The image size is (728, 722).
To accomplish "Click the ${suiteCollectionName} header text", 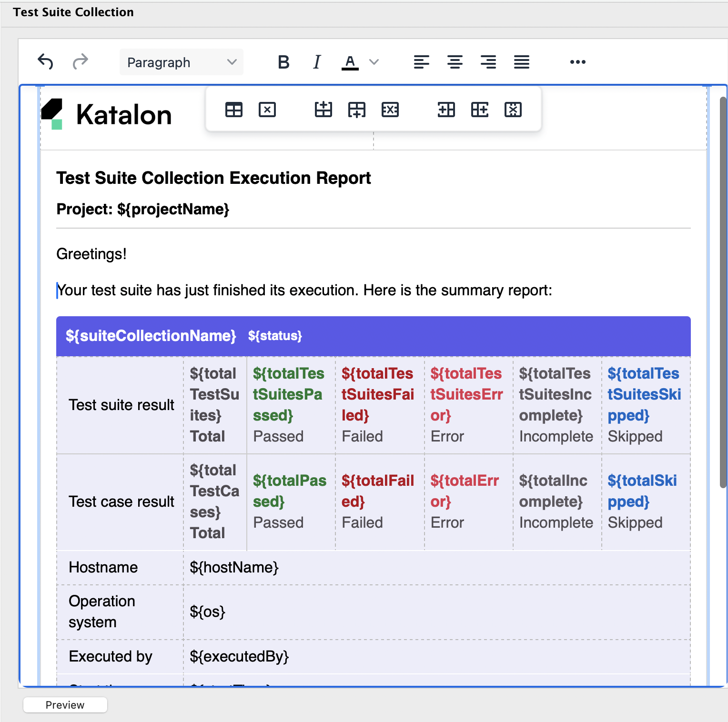I will [x=151, y=336].
